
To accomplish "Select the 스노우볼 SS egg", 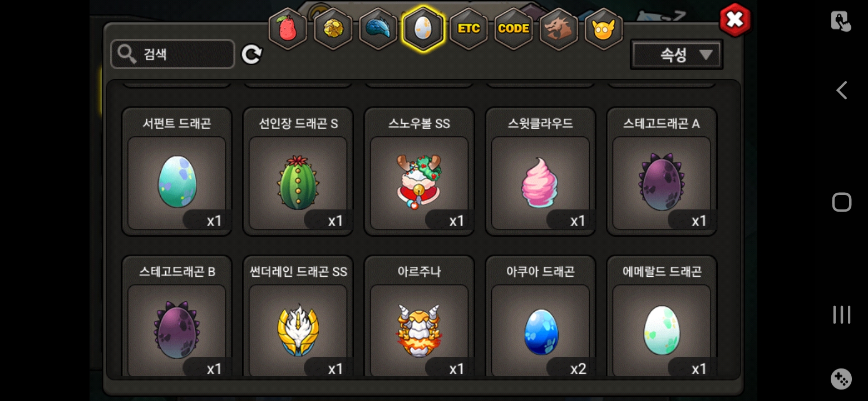I will coord(420,172).
